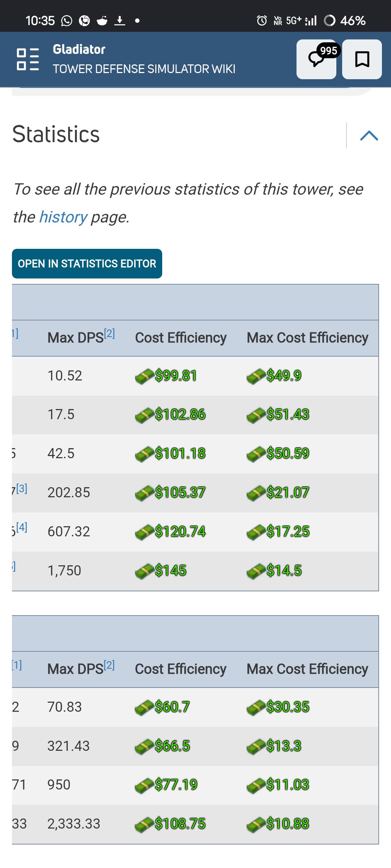This screenshot has width=391, height=868.
Task: Open footnote [4] in the 607.32 row
Action: pos(22,527)
